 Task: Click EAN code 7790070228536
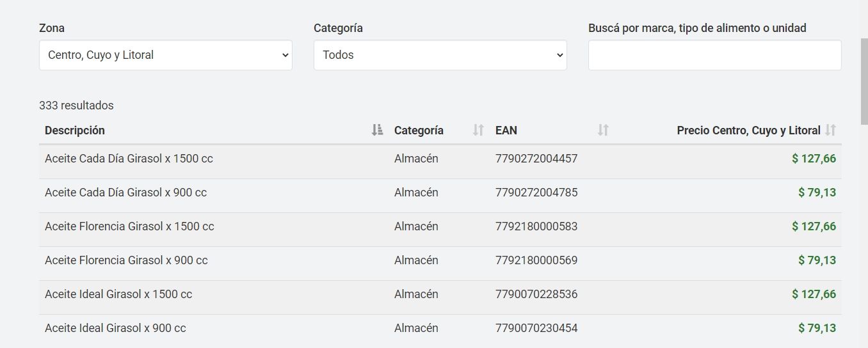[x=536, y=294]
